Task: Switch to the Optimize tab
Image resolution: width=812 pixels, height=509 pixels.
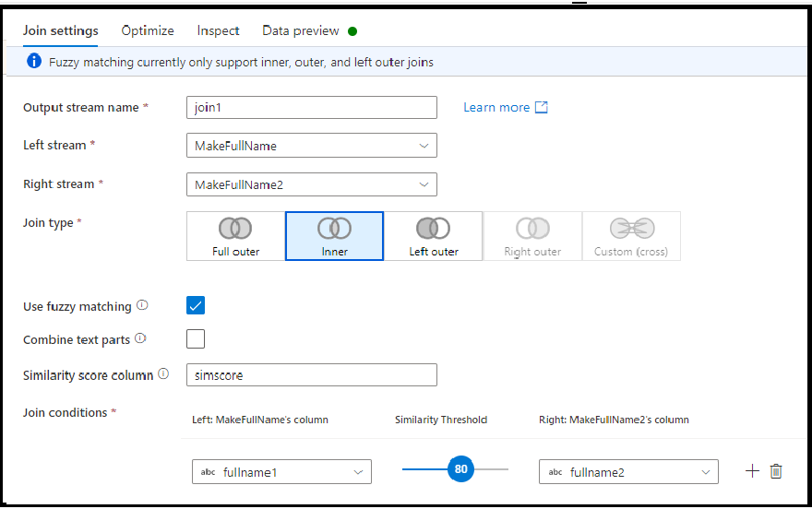Action: [148, 30]
